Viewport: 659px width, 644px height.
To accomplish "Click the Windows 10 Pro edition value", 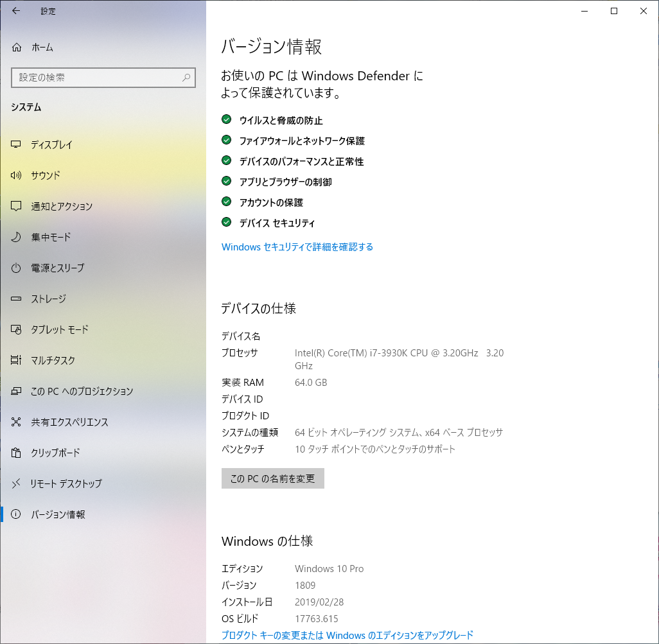I will (329, 568).
